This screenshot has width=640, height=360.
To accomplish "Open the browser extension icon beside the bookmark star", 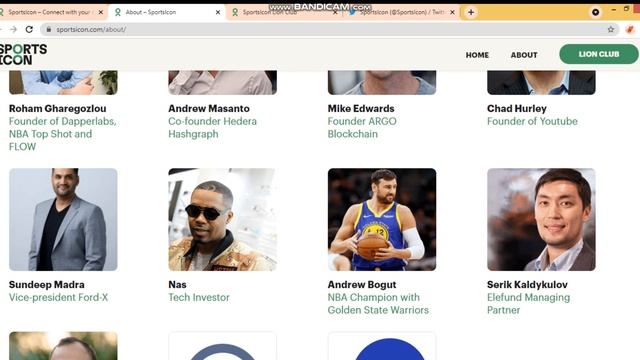I will coord(630,29).
